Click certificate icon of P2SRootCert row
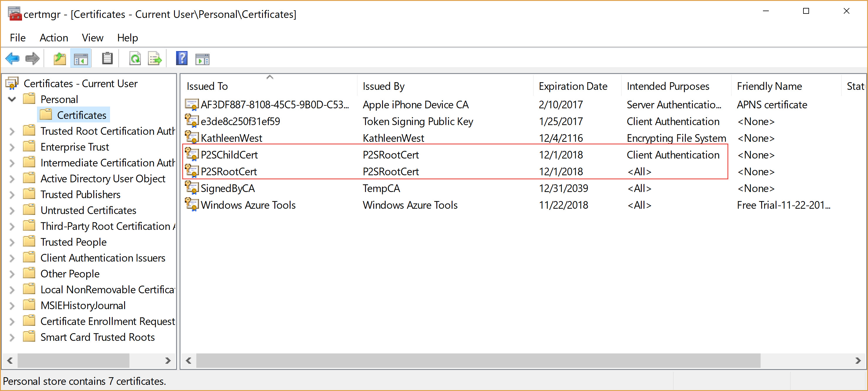Screen dimensions: 868x391 pyautogui.click(x=192, y=171)
